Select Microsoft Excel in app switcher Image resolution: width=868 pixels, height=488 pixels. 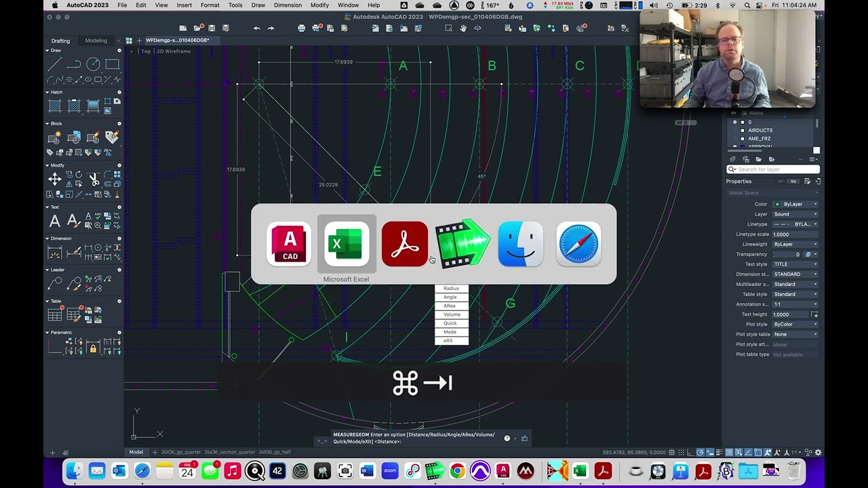coord(347,244)
